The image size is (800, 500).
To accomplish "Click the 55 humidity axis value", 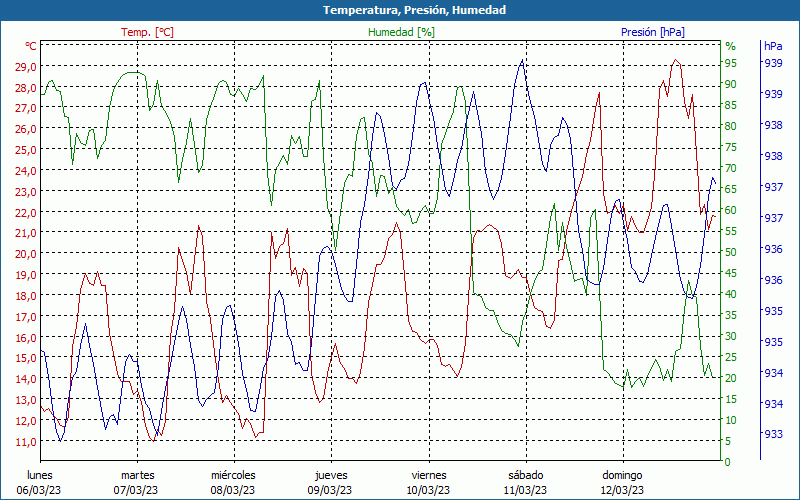I will coord(731,231).
